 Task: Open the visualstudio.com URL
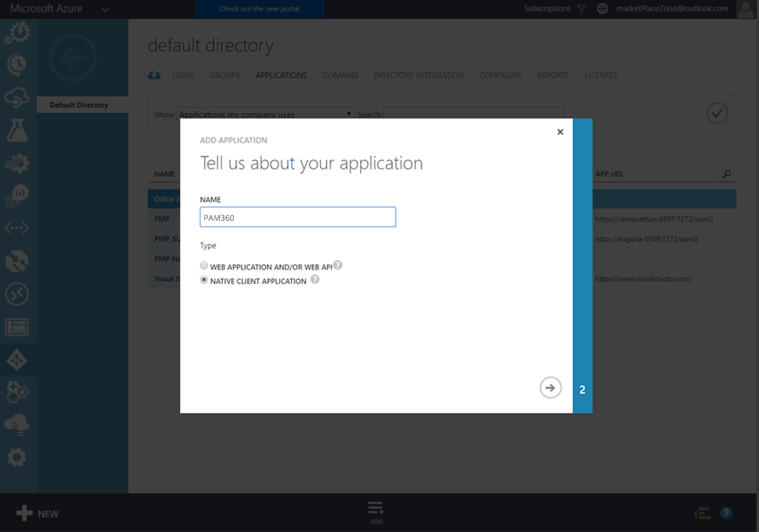pos(643,279)
